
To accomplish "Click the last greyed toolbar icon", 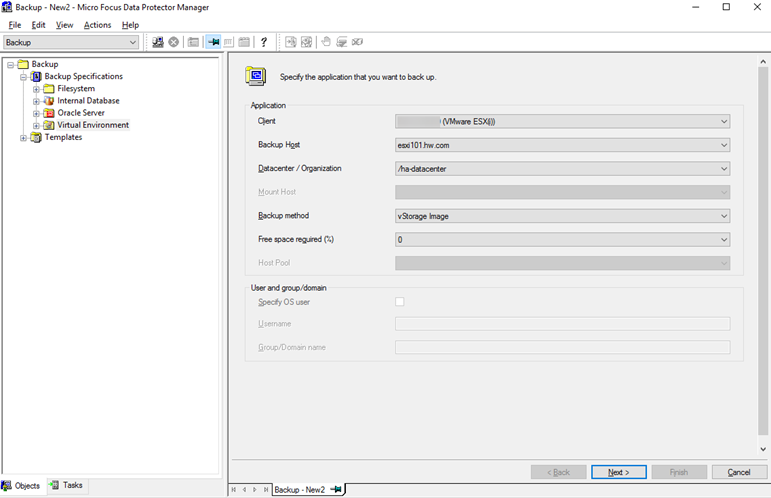I will [357, 42].
